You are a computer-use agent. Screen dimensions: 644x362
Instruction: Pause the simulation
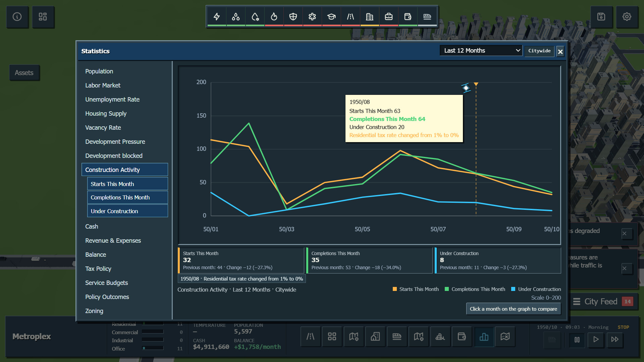coord(577,340)
